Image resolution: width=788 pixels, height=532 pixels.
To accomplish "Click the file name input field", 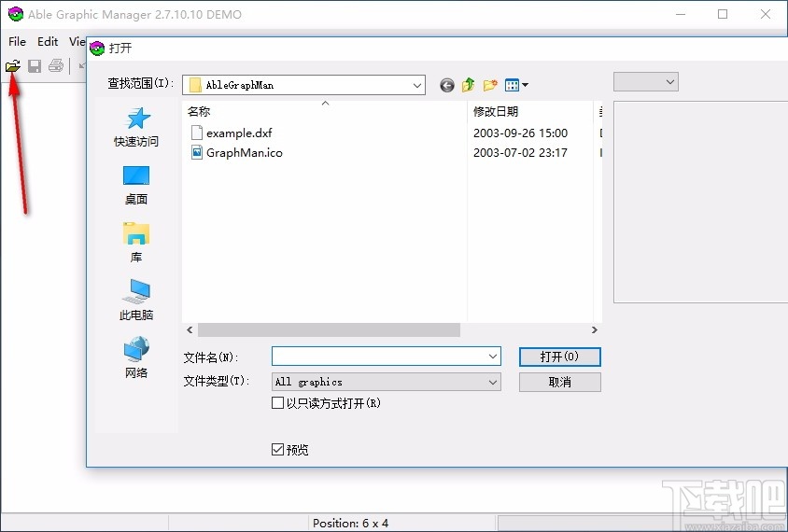I will (386, 357).
